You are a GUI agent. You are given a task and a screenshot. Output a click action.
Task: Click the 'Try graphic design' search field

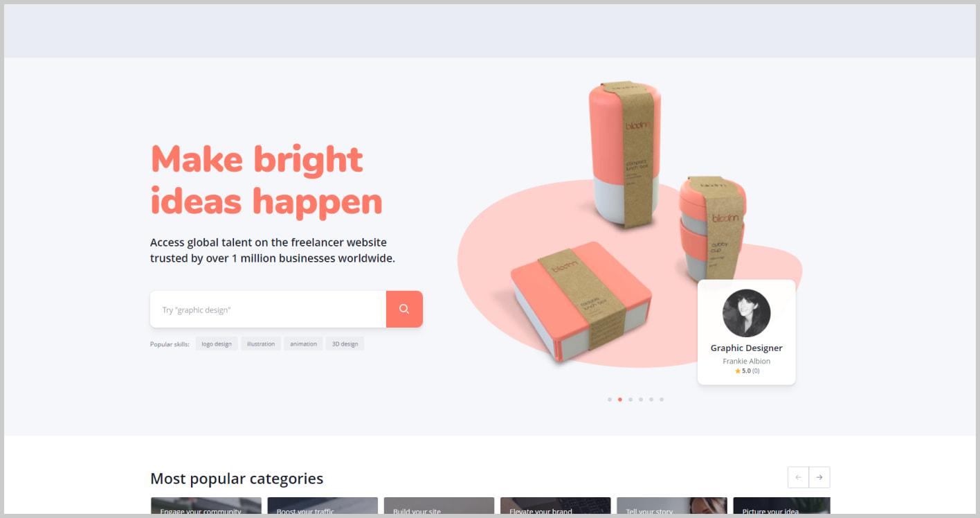coord(268,309)
